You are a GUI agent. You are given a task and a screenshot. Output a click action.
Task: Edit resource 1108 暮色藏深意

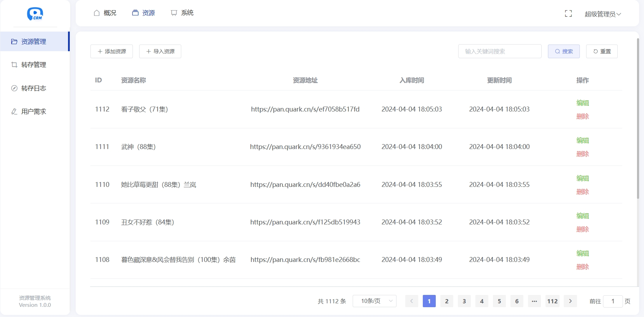[583, 253]
